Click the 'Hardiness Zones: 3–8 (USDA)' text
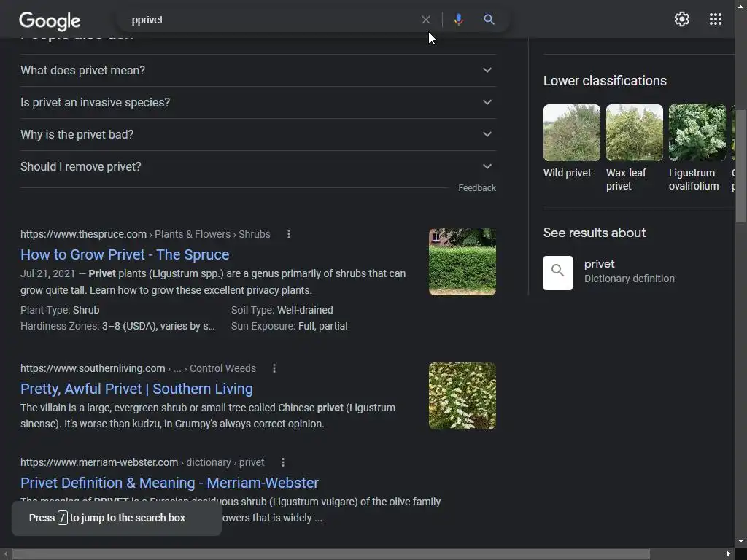747x560 pixels. (x=117, y=326)
